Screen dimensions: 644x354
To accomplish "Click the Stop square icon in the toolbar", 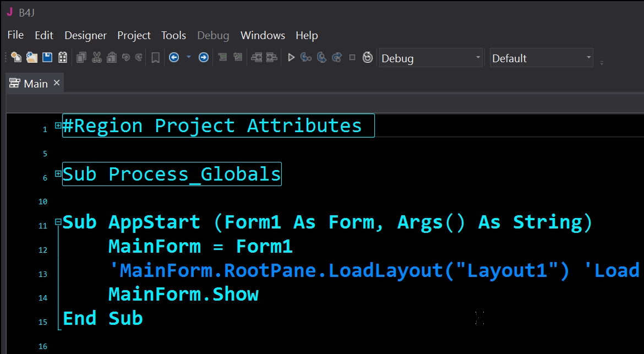I will (x=352, y=57).
